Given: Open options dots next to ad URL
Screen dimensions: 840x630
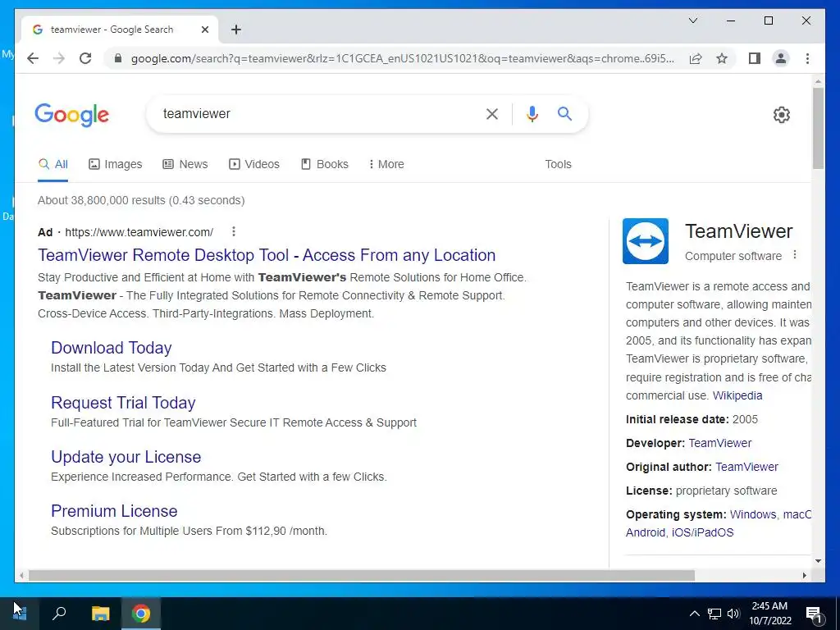Looking at the screenshot, I should [234, 231].
